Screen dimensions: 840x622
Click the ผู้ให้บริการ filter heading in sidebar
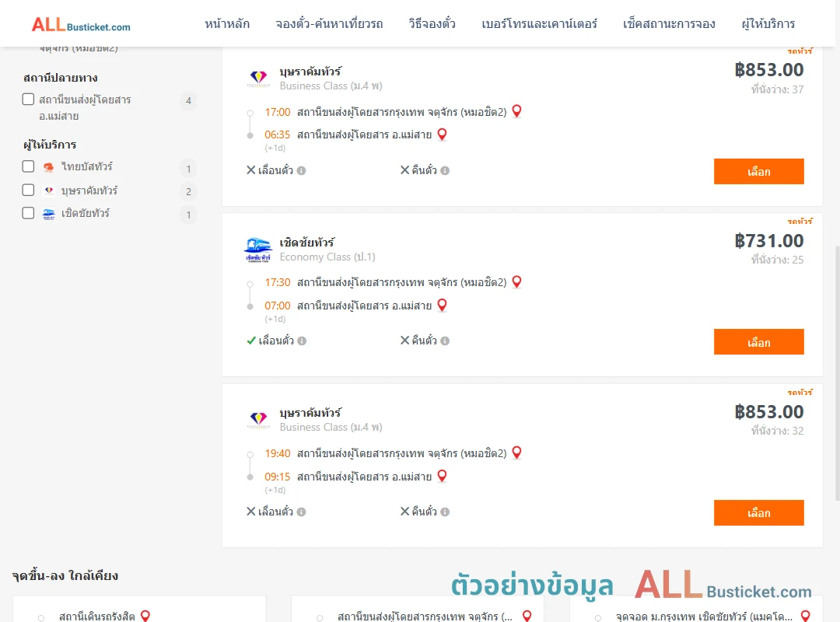pyautogui.click(x=50, y=145)
